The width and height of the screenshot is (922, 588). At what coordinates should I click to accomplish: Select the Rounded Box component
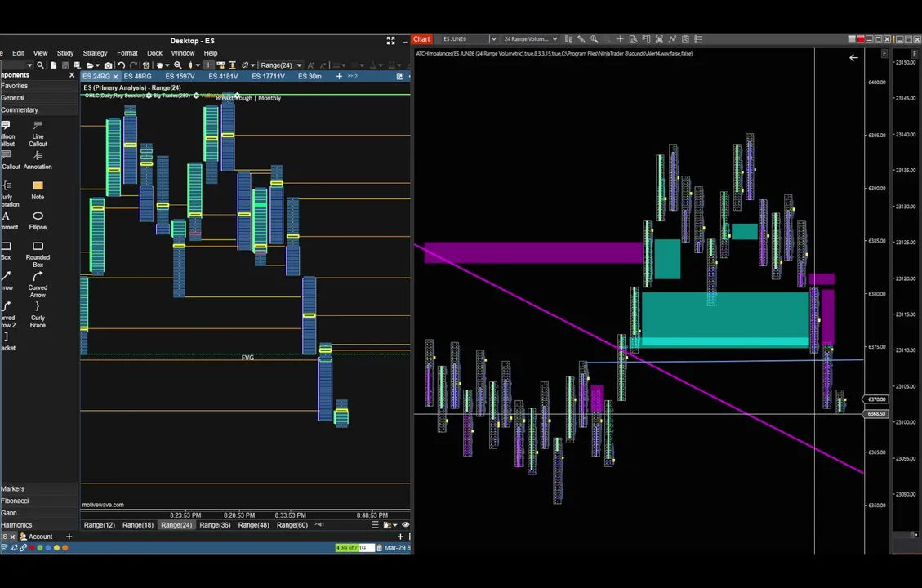pos(38,253)
